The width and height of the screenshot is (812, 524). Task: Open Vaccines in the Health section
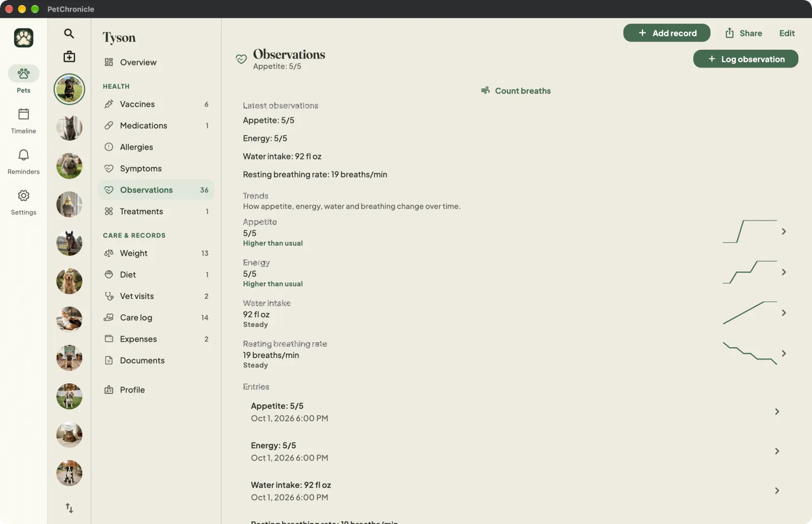coord(156,104)
